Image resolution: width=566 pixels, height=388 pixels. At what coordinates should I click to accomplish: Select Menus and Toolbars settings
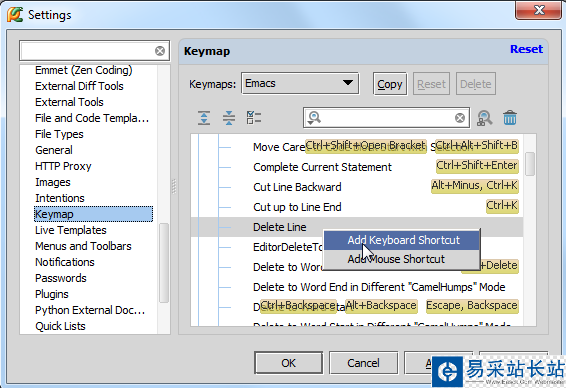coord(83,246)
